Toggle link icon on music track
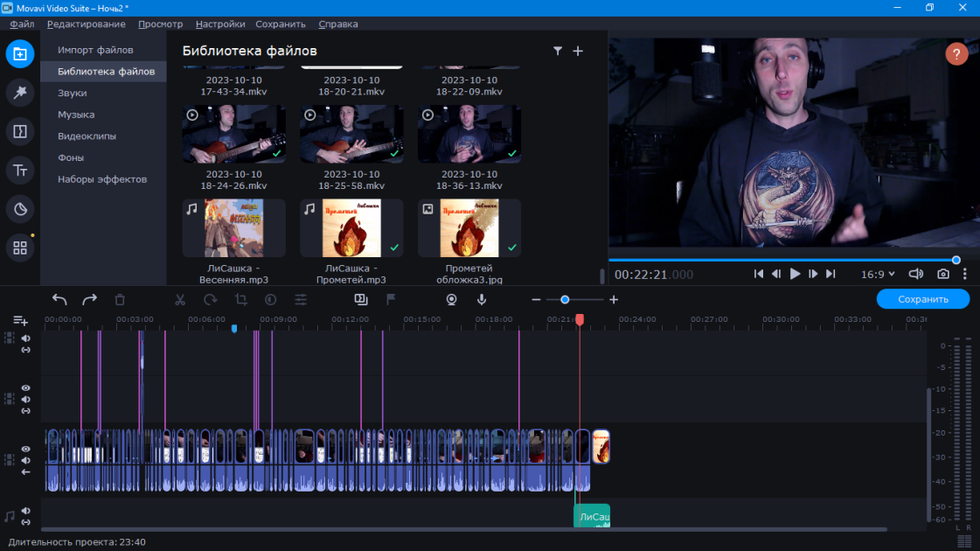 tap(25, 522)
